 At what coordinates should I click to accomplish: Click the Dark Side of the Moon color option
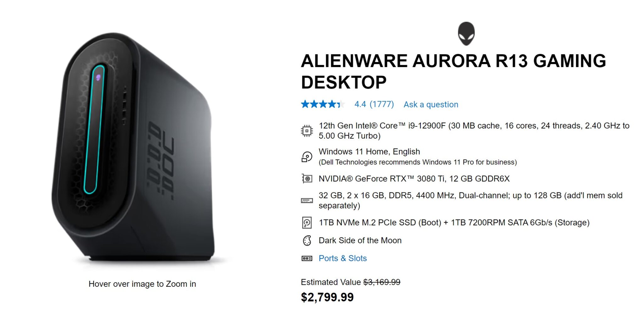tap(360, 241)
